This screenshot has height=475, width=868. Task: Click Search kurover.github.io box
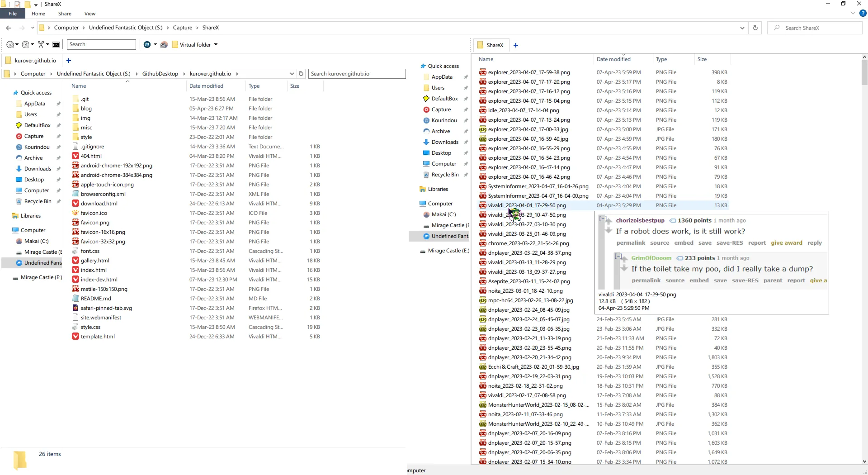pyautogui.click(x=357, y=74)
